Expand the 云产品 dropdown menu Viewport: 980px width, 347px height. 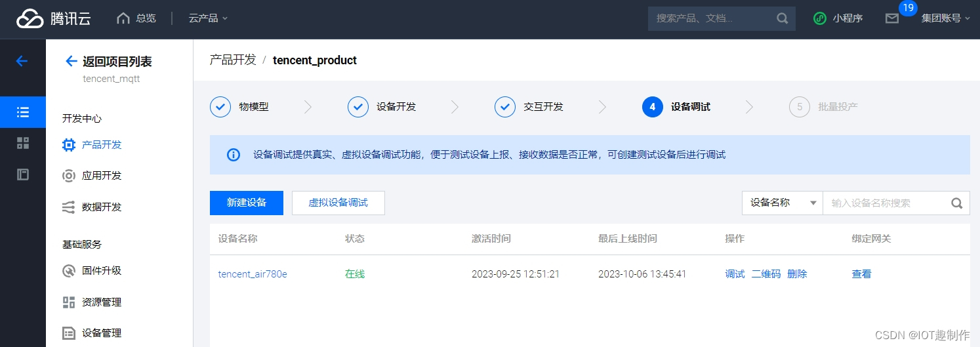(208, 18)
